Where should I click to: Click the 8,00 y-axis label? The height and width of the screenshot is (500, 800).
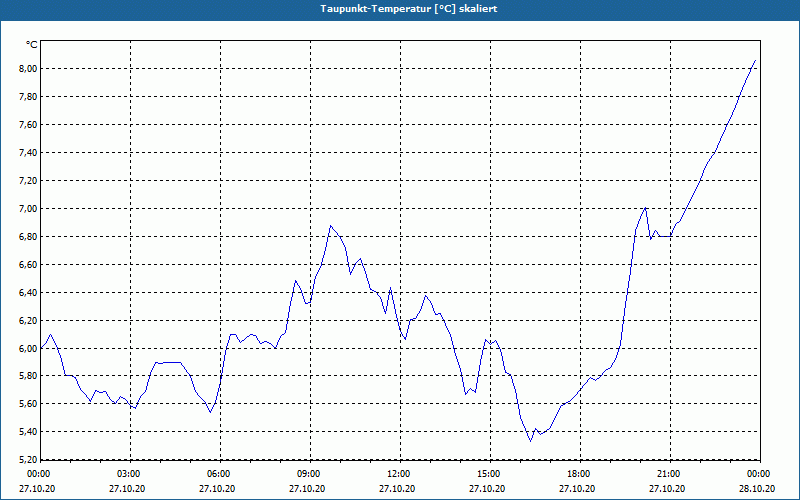tap(29, 69)
